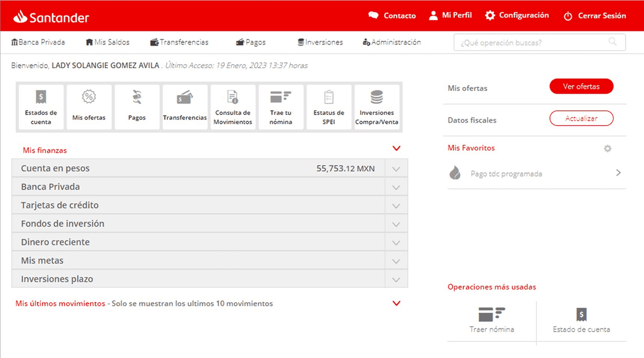Open the Configuración link text

pos(524,15)
